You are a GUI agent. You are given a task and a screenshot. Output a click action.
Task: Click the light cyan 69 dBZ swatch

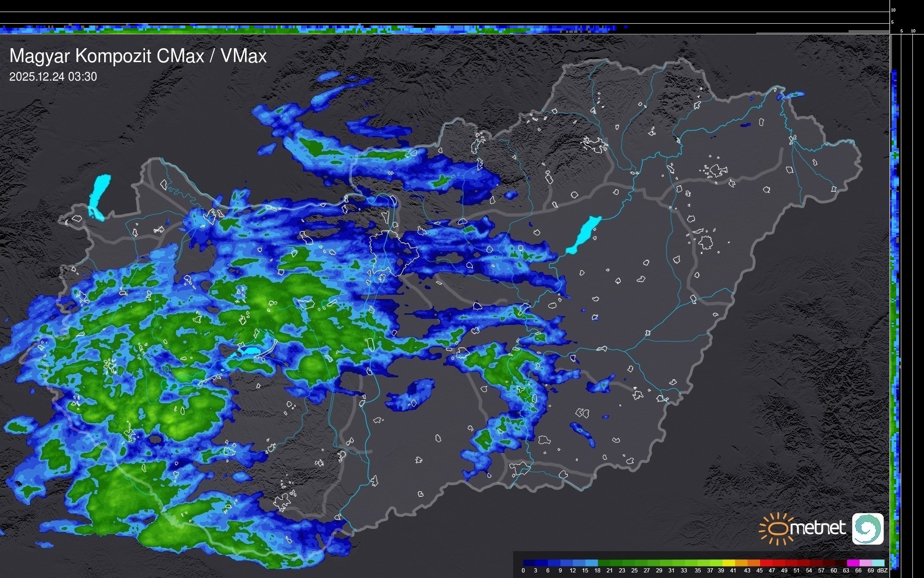[x=877, y=563]
